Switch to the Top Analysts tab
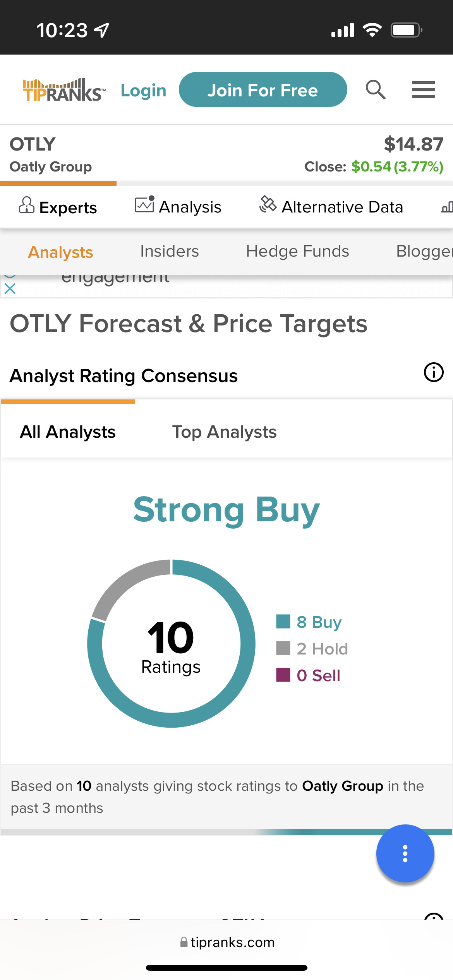Screen dimensions: 453x980 tap(224, 432)
